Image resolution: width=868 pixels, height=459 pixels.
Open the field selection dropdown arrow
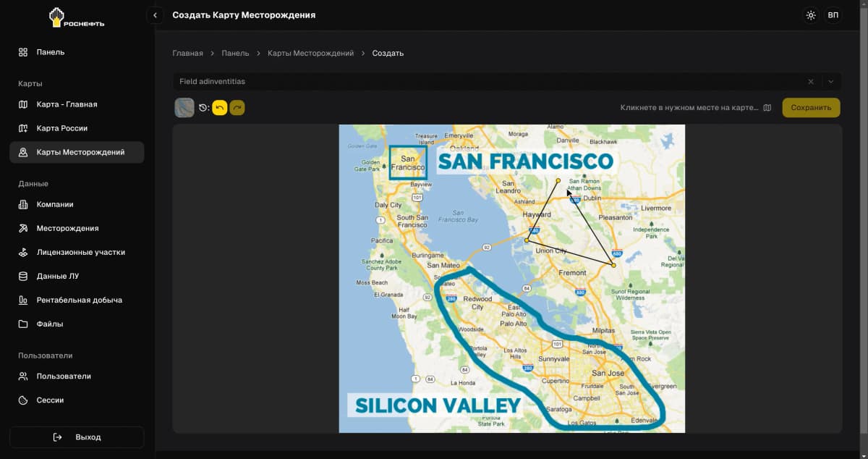pos(831,82)
